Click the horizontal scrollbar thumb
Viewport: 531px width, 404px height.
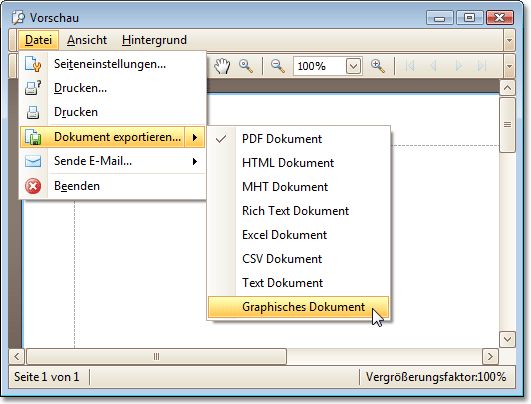156,357
